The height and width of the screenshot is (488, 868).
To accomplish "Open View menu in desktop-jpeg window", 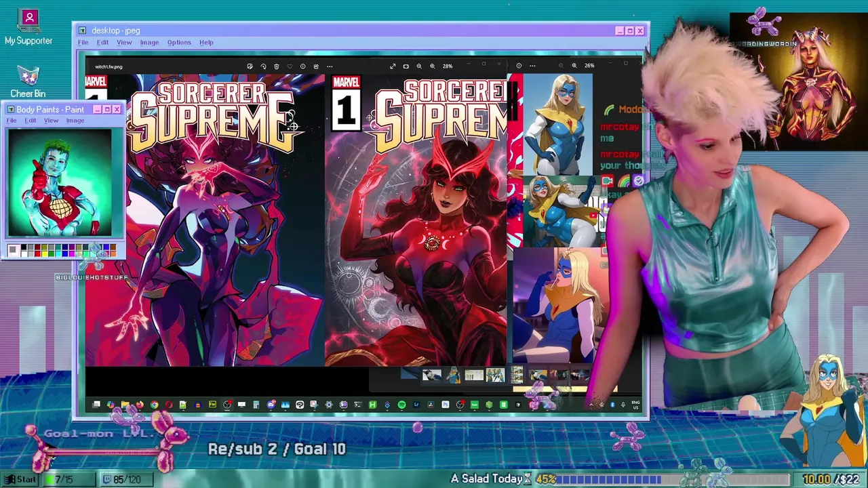I will (x=124, y=42).
